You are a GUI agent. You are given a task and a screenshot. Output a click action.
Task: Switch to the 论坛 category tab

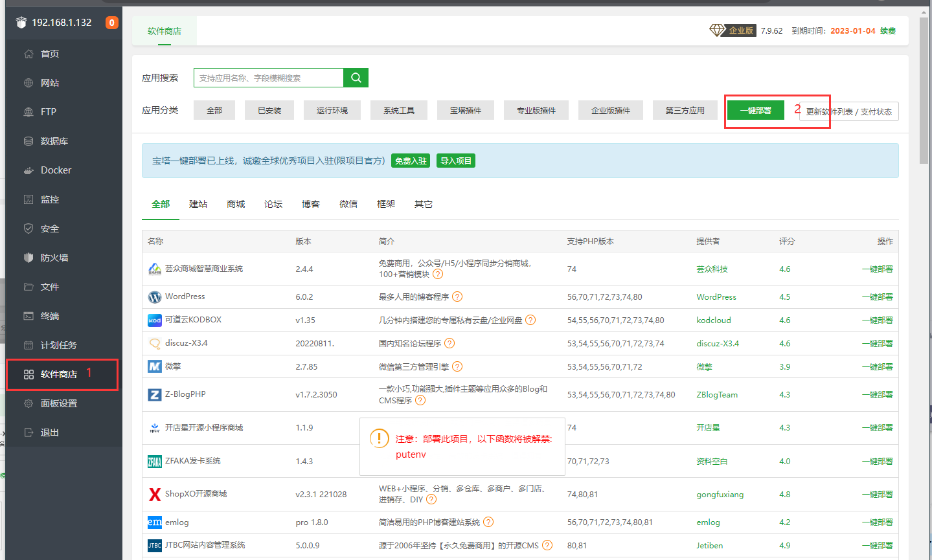point(273,204)
